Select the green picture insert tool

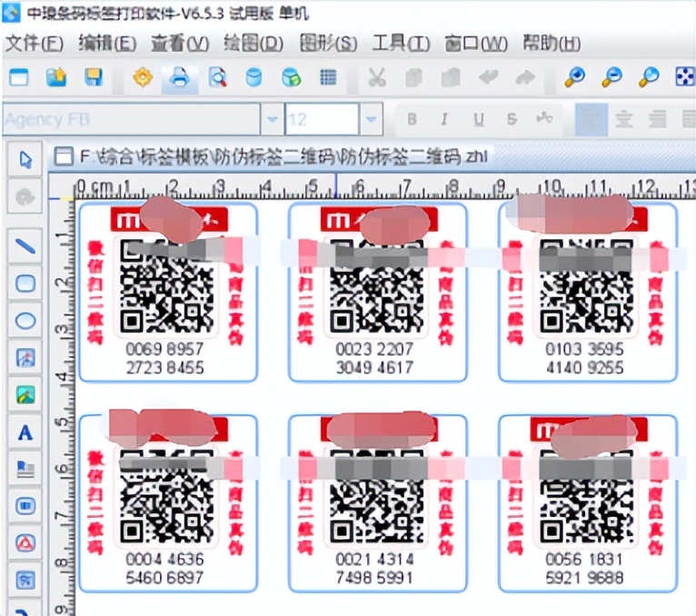(x=25, y=394)
